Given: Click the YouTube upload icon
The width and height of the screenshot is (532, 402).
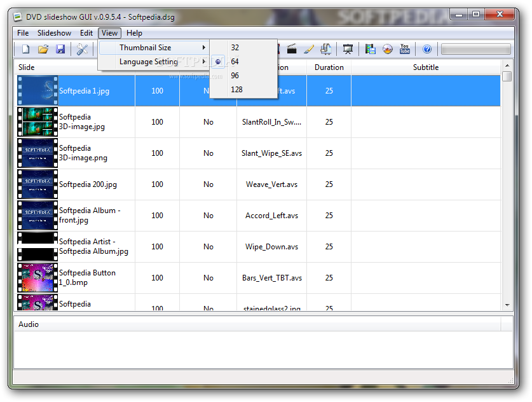Looking at the screenshot, I should click(404, 49).
